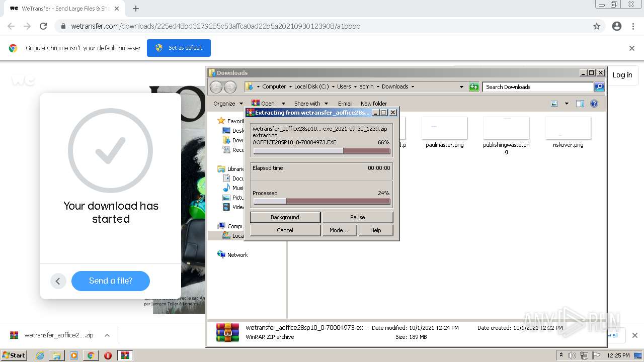Click New folder in Explorer toolbar
This screenshot has width=644, height=362.
click(374, 104)
